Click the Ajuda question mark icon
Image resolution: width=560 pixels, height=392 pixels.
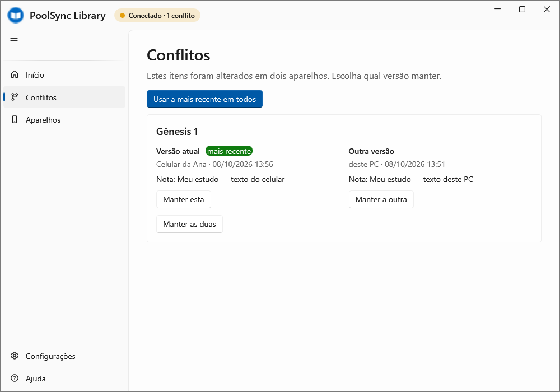tap(15, 379)
